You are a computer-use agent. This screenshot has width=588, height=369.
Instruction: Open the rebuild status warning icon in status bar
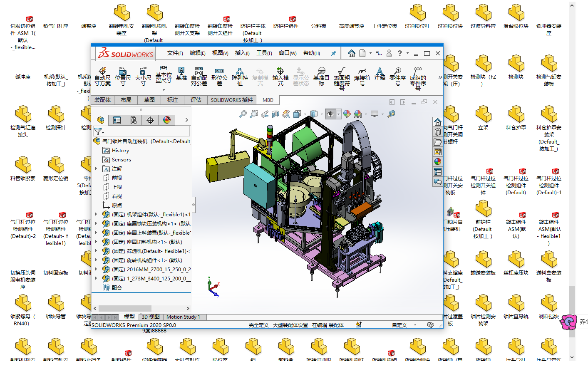tap(359, 324)
